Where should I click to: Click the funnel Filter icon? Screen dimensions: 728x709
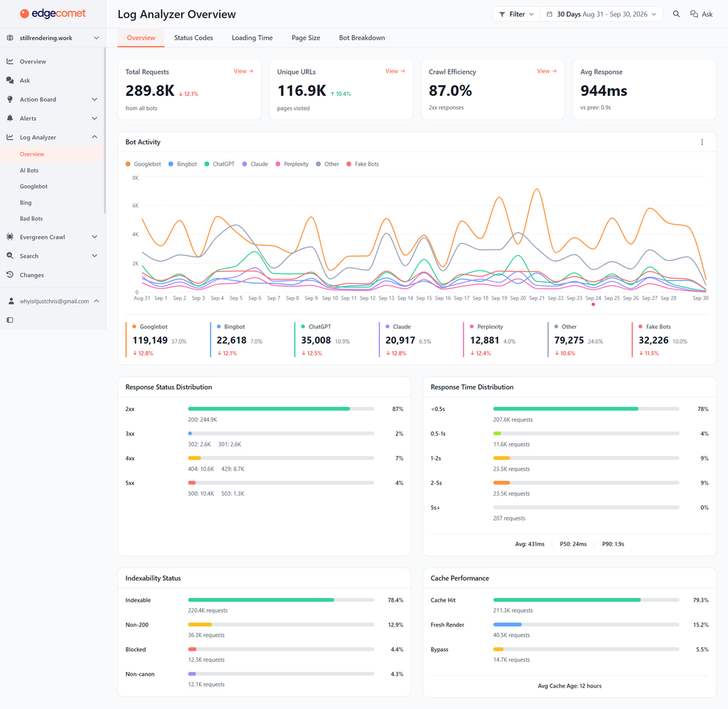click(502, 14)
